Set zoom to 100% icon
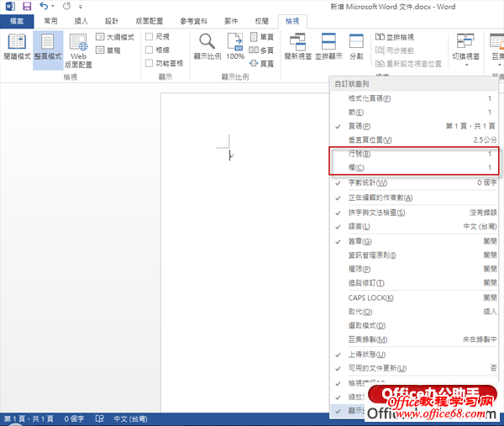The width and height of the screenshot is (504, 426). coord(235,46)
